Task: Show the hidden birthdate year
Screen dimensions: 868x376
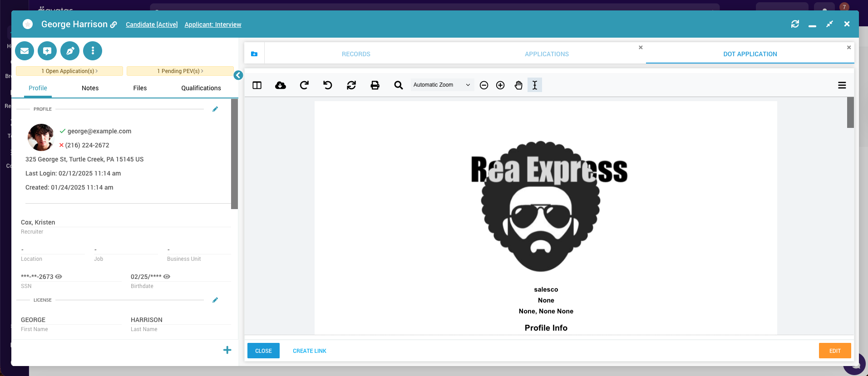Action: [x=167, y=277]
